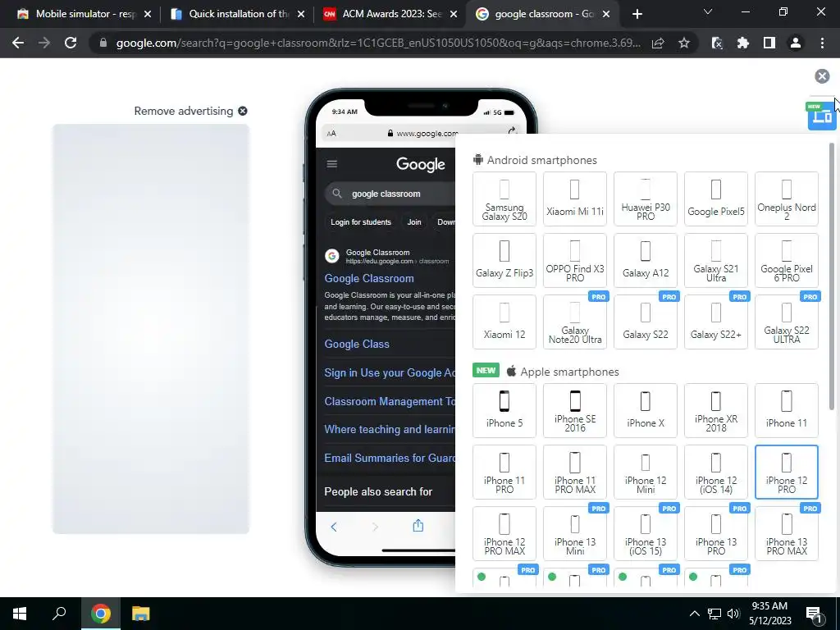Choose the iPhone SE 2016 device

[x=575, y=411]
